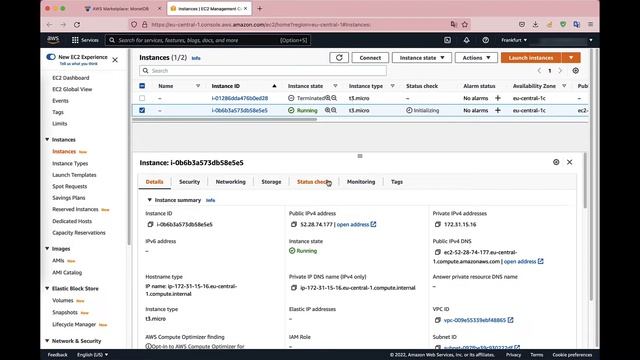Open notifications bell icon
Viewport: 640px width, 360px height.
click(467, 40)
